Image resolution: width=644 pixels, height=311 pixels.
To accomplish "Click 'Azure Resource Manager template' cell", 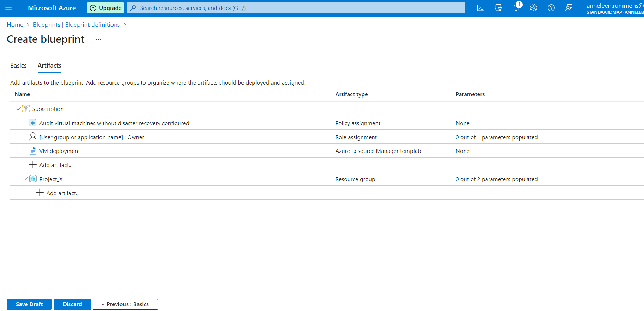I will pos(379,151).
